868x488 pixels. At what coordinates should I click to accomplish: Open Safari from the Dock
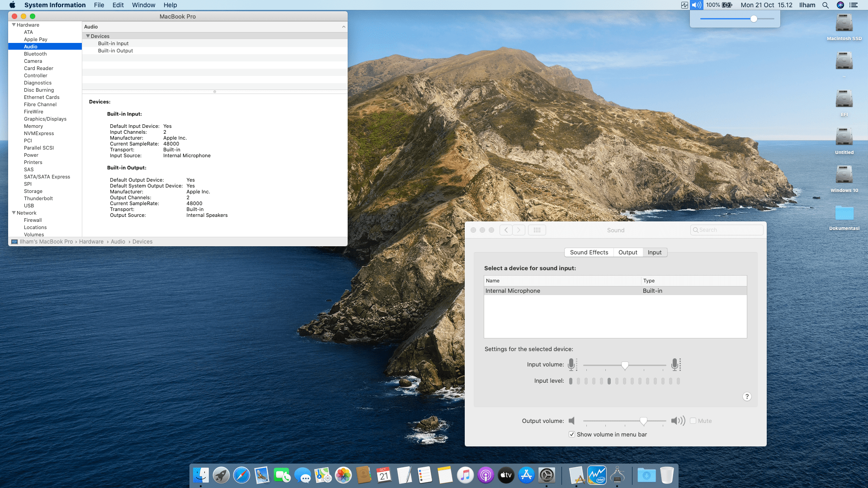click(241, 475)
